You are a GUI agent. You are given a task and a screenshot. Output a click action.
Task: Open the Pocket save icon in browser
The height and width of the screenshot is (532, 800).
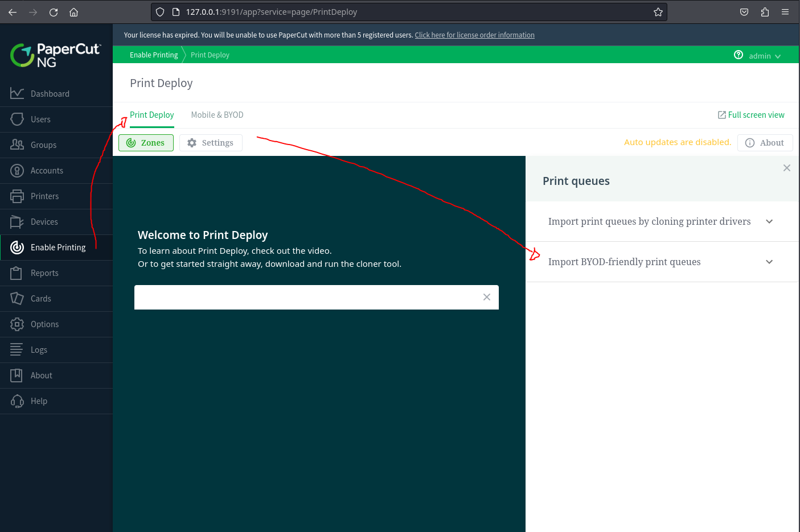tap(744, 12)
